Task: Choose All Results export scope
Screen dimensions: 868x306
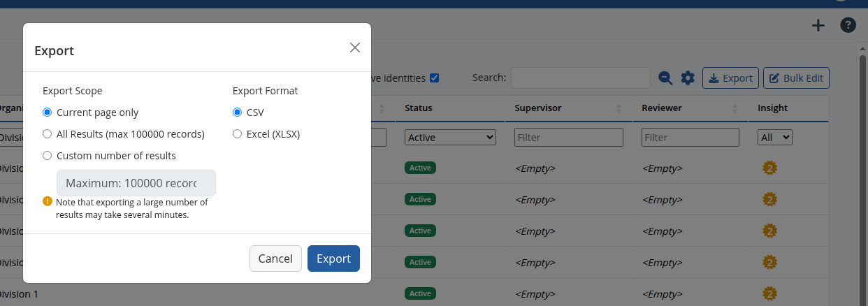Action: [x=47, y=134]
